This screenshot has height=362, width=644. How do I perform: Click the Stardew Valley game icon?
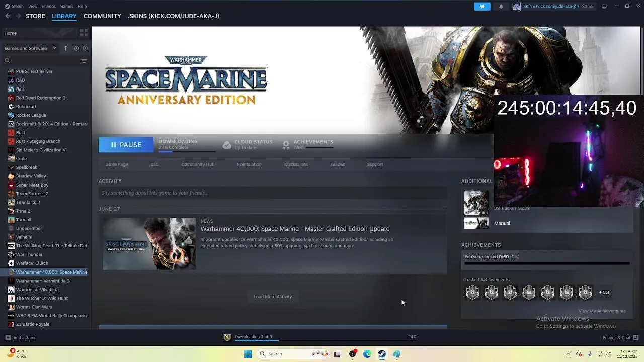click(11, 176)
